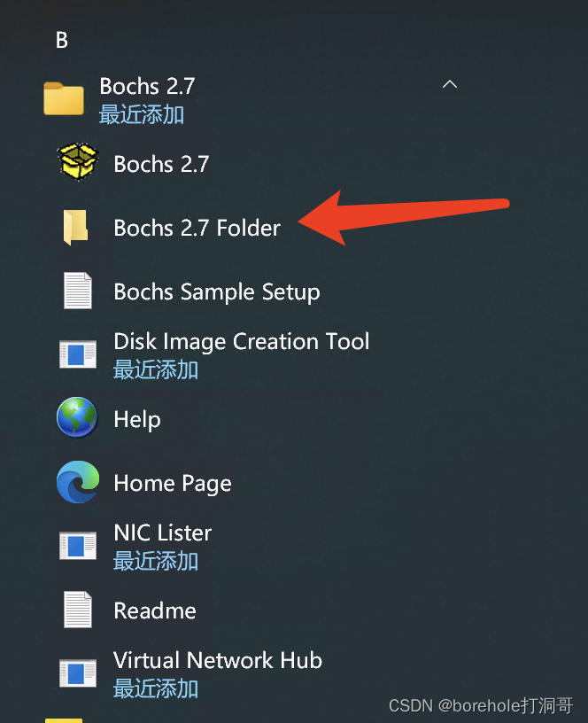Click the Edge icon beside Home Page
Image resolution: width=588 pixels, height=723 pixels.
tap(77, 483)
